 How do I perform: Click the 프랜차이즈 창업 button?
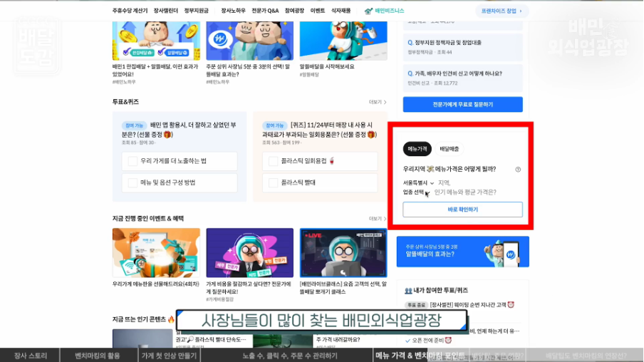click(502, 11)
